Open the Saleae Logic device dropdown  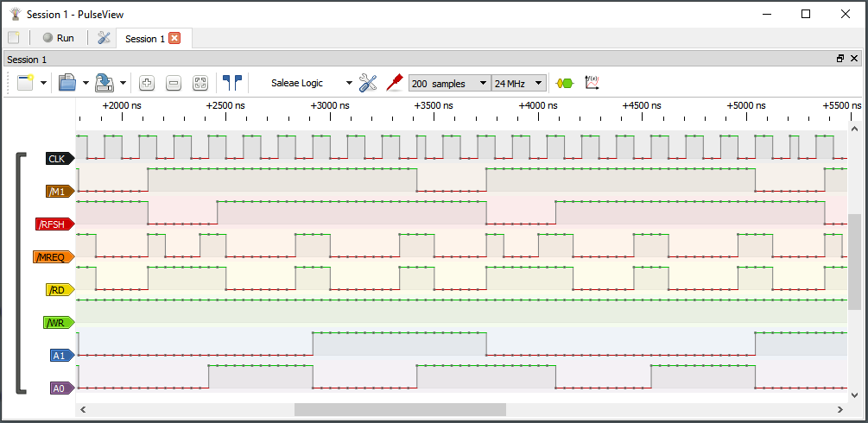pos(311,84)
